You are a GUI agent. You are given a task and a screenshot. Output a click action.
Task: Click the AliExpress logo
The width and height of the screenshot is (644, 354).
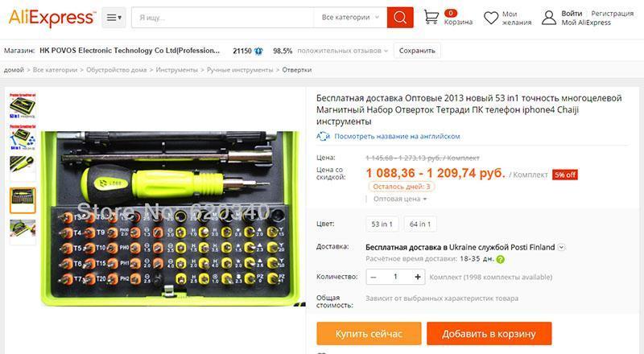pos(52,18)
